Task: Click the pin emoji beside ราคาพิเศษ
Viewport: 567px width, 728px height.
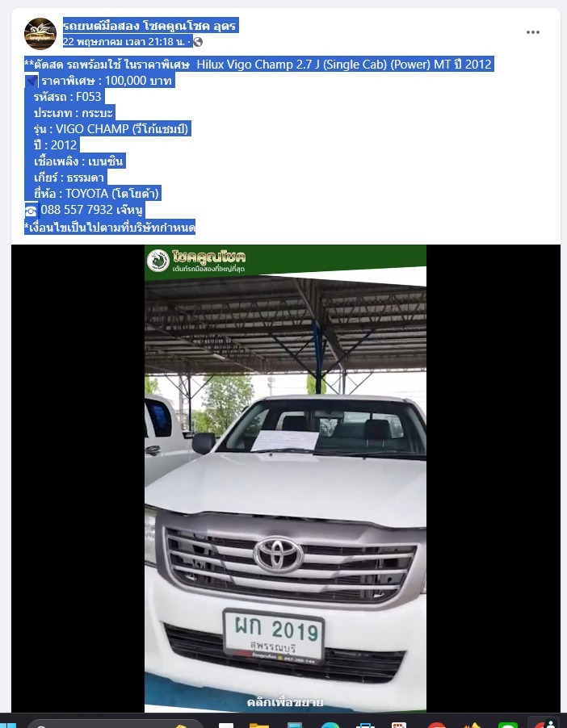Action: [x=31, y=82]
